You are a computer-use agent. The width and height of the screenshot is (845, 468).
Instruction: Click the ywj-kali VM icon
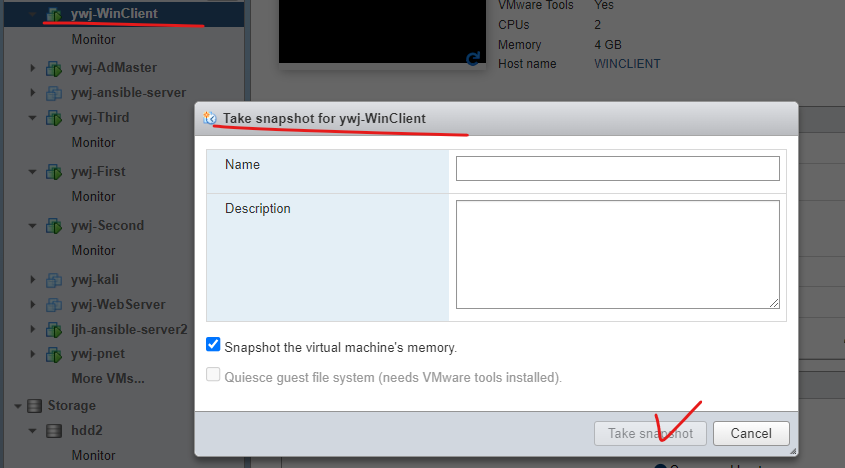point(54,280)
